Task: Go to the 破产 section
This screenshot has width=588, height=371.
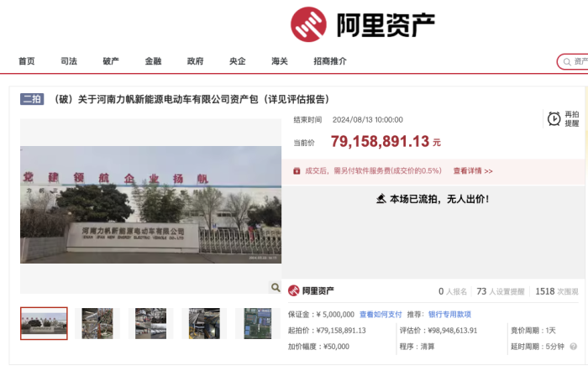Action: [x=111, y=61]
